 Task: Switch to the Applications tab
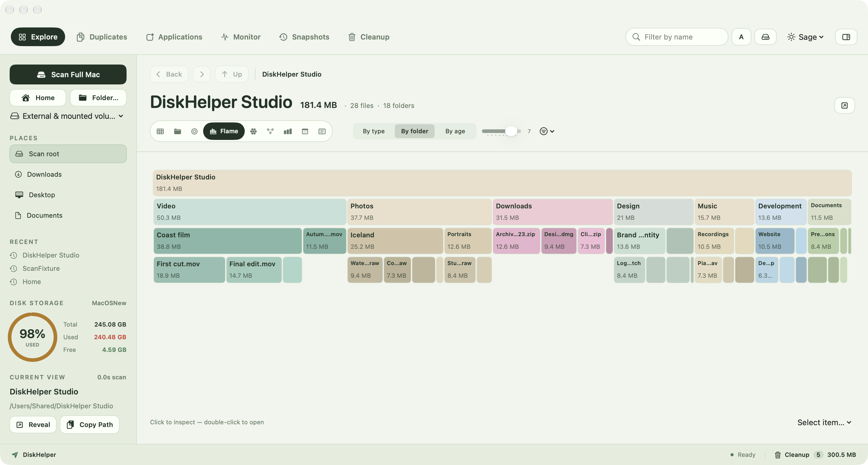174,37
